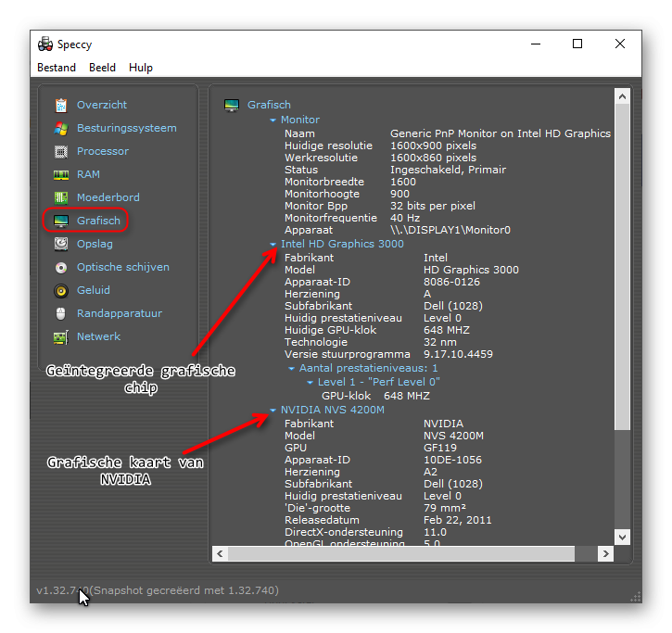Click the version text v1.32.740 in status bar
The width and height of the screenshot is (672, 633).
pos(62,590)
